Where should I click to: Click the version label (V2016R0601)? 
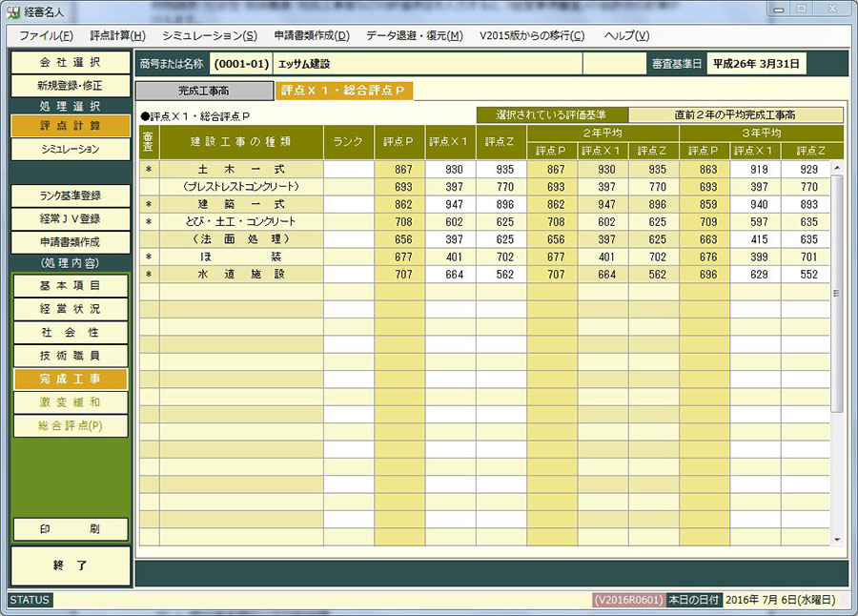tap(629, 600)
